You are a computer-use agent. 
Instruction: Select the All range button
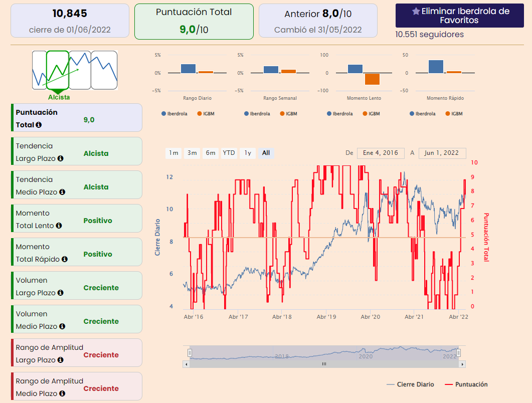point(266,153)
